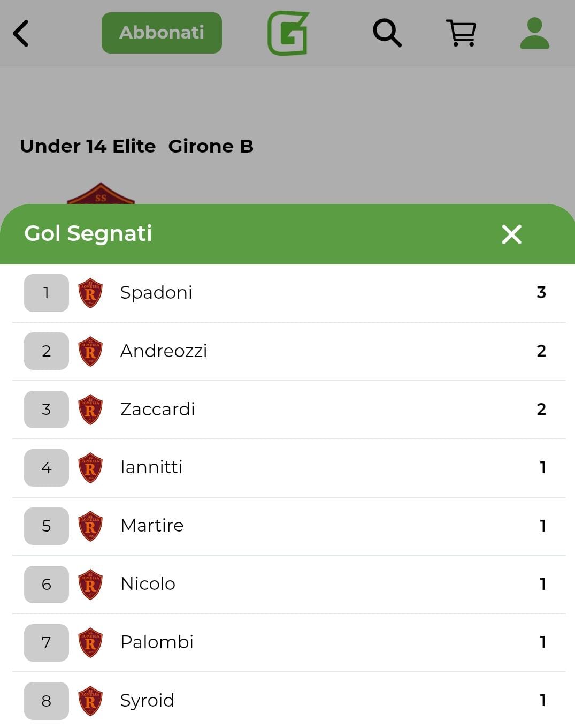575x728 pixels.
Task: Open the search magnifier icon
Action: 387,33
